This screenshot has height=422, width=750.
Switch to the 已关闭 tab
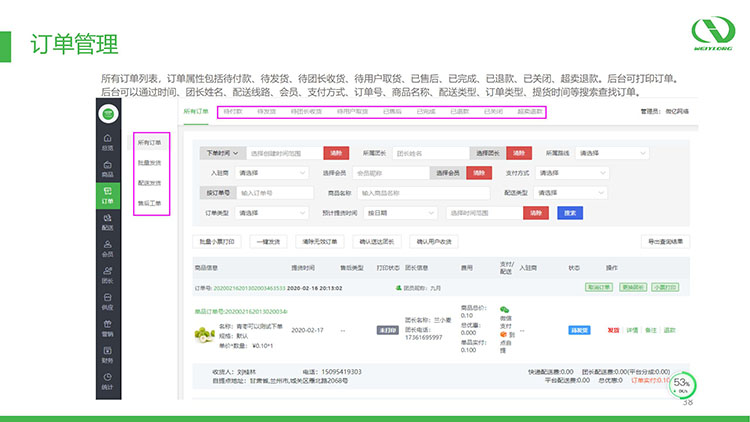[493, 111]
